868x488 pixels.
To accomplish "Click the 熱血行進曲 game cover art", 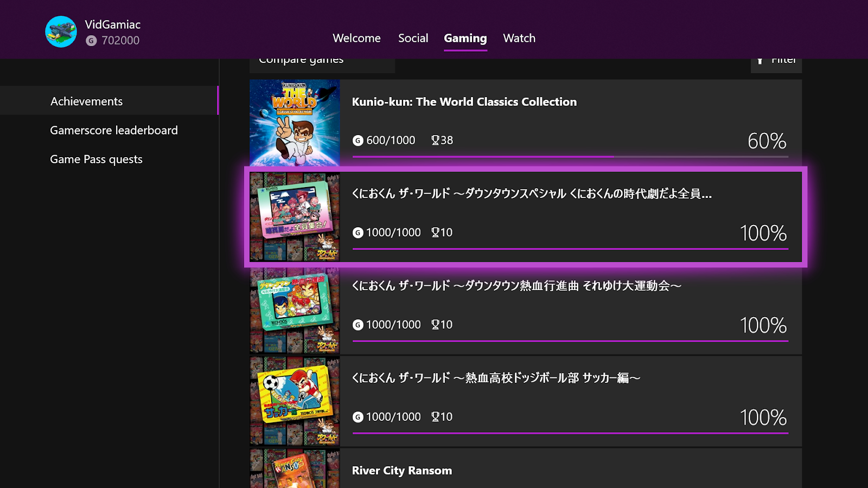I will pyautogui.click(x=295, y=311).
